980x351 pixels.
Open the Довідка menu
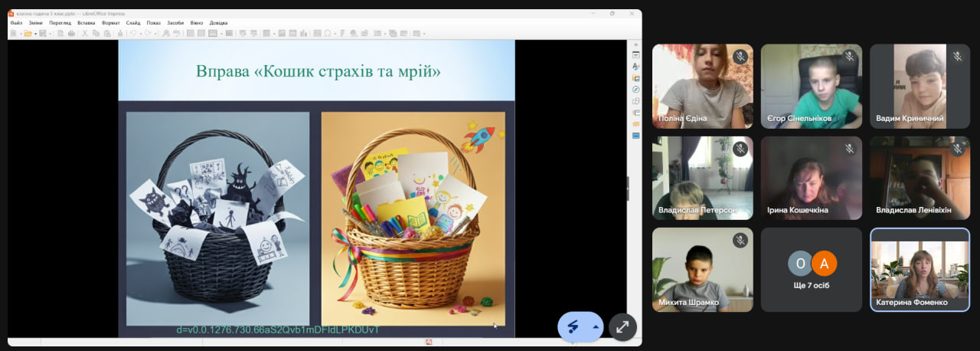click(218, 23)
